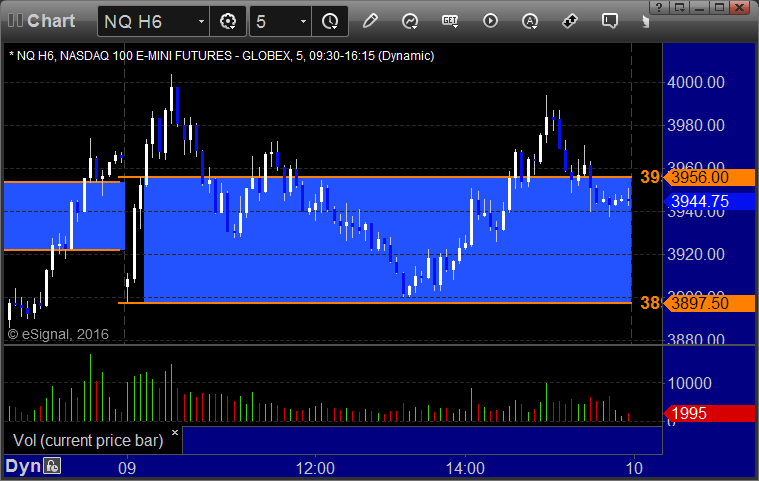Click the 3980.00 price axis label

coord(696,125)
